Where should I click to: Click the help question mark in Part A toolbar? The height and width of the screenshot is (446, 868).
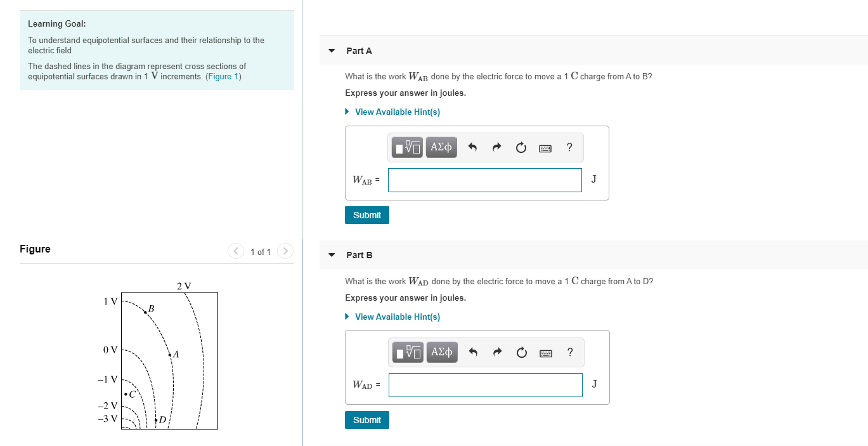pos(569,147)
